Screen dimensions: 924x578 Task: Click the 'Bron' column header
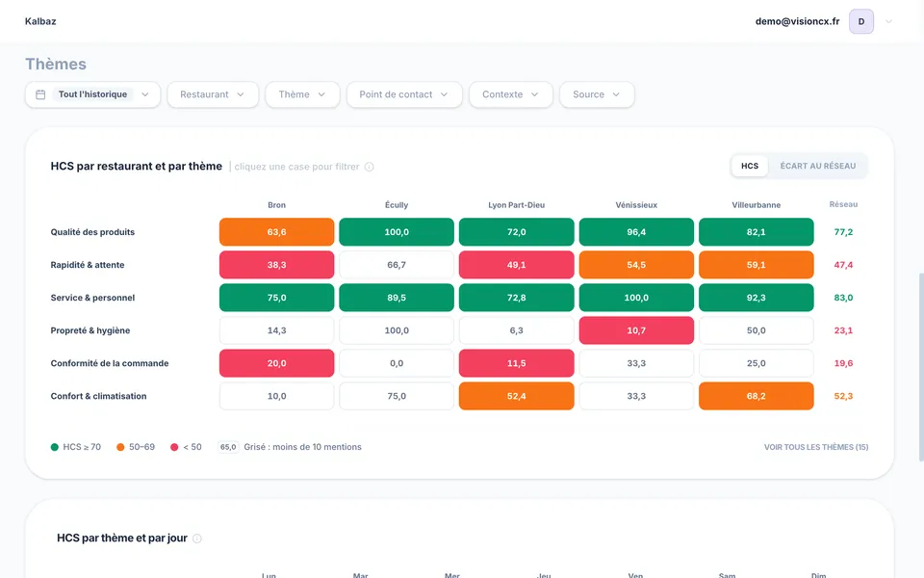click(277, 205)
